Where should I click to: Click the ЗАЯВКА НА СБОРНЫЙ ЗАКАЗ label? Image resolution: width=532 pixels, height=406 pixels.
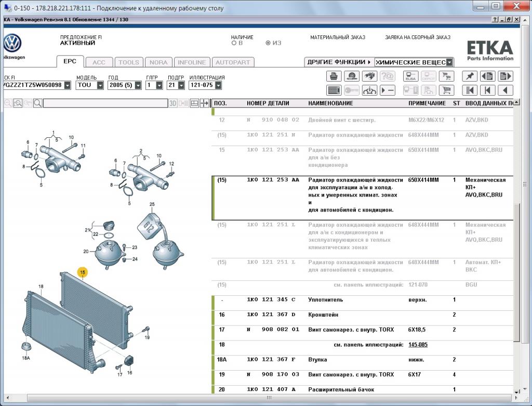click(x=418, y=37)
